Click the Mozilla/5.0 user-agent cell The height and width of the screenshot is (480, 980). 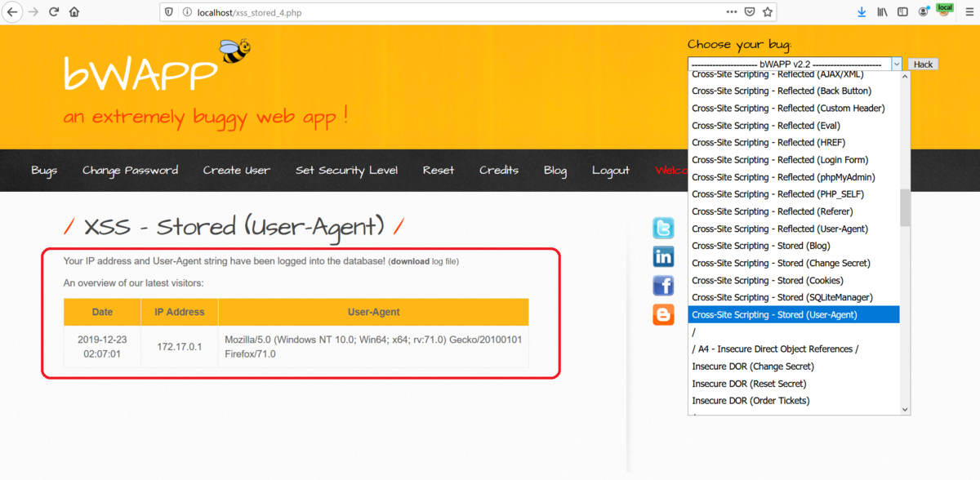[374, 347]
